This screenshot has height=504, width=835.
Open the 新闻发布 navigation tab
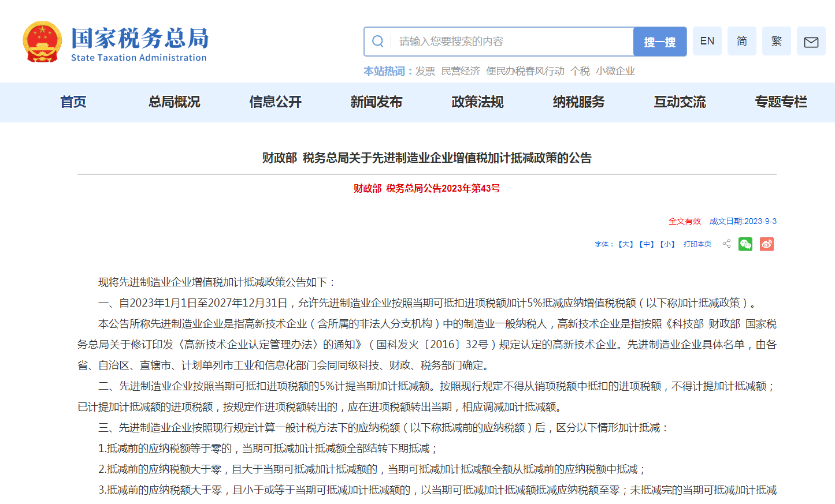[x=376, y=102]
